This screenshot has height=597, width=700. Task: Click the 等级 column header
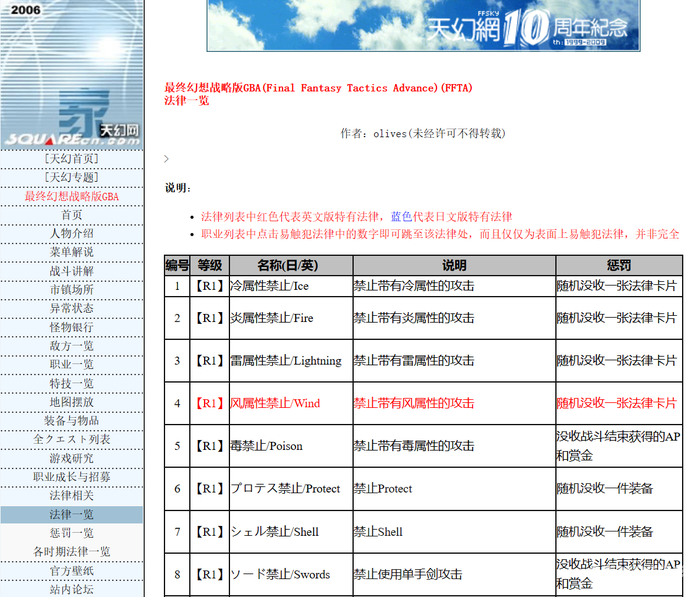(x=210, y=265)
